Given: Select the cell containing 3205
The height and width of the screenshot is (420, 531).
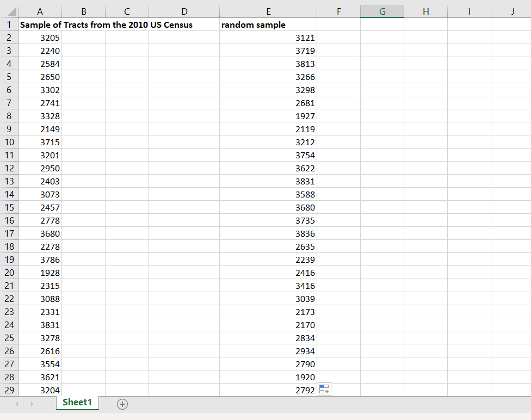Looking at the screenshot, I should [x=40, y=38].
